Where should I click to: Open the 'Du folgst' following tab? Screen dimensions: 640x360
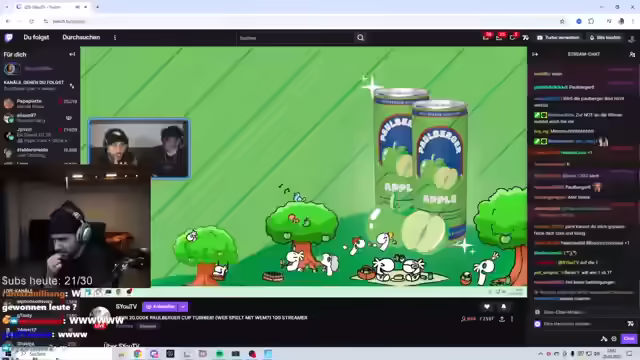click(36, 38)
